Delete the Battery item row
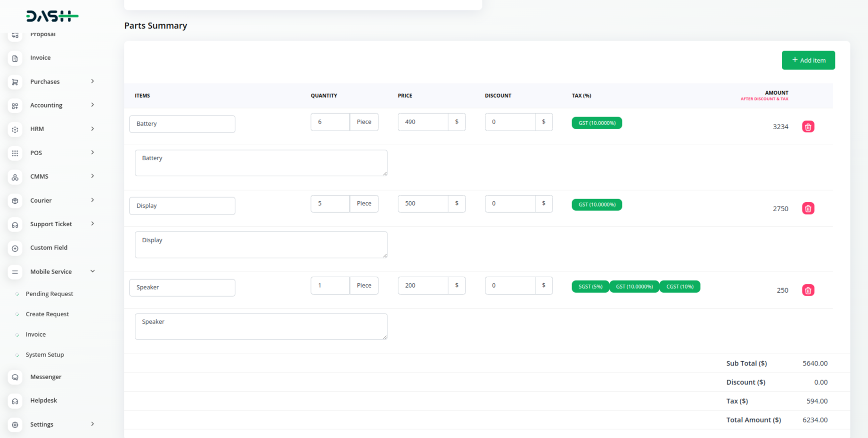Viewport: 868px width, 438px height. coord(808,127)
